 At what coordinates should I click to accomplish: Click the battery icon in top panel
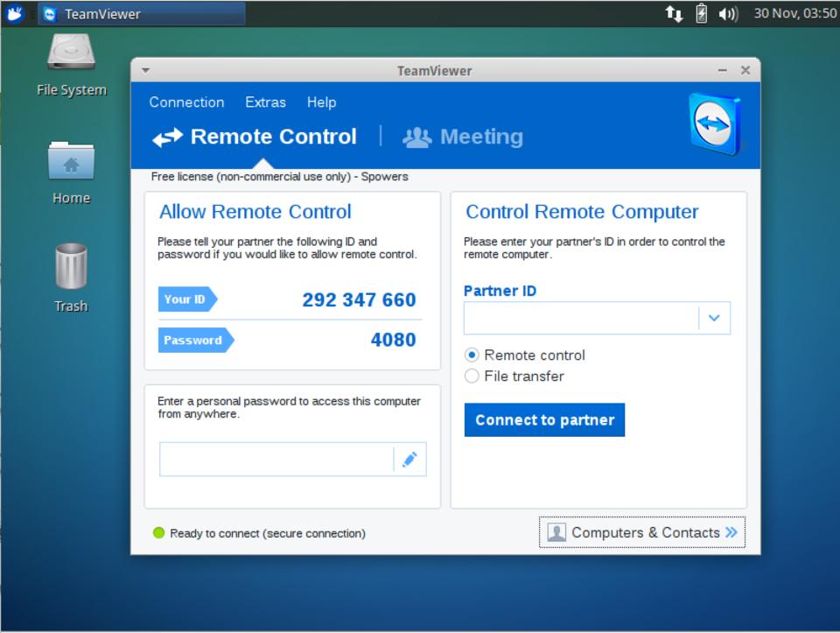tap(701, 14)
